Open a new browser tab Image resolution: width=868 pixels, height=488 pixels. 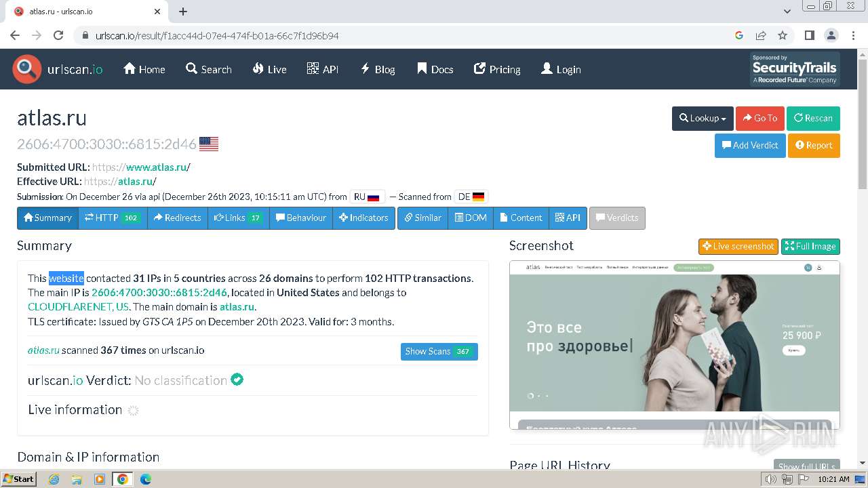tap(183, 12)
